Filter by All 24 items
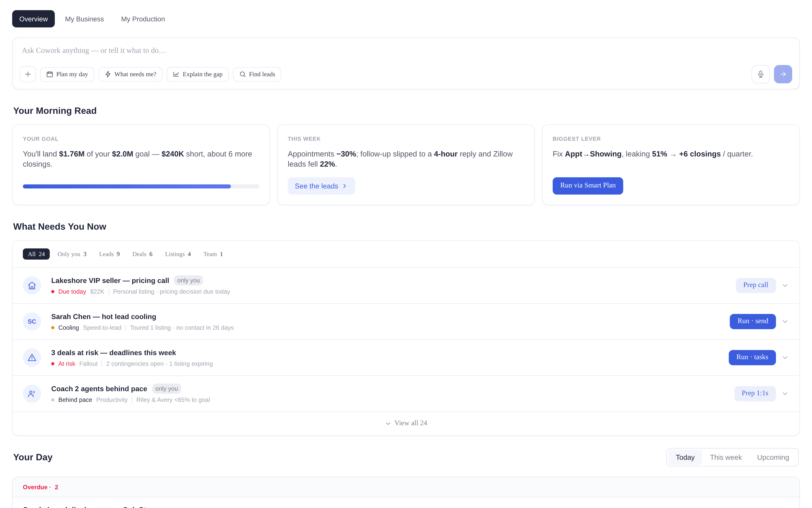 point(36,254)
